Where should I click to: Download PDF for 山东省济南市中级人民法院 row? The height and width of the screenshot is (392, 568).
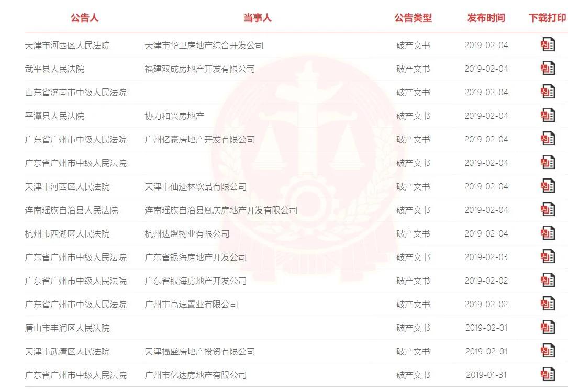coord(548,92)
